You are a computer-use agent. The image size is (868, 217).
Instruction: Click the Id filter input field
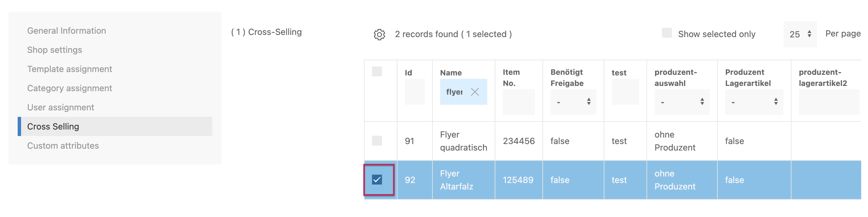pyautogui.click(x=414, y=92)
